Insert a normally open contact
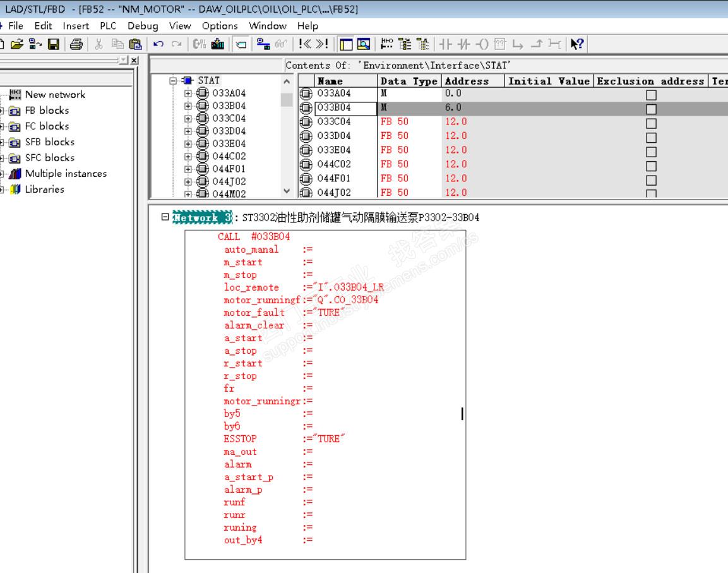 446,44
